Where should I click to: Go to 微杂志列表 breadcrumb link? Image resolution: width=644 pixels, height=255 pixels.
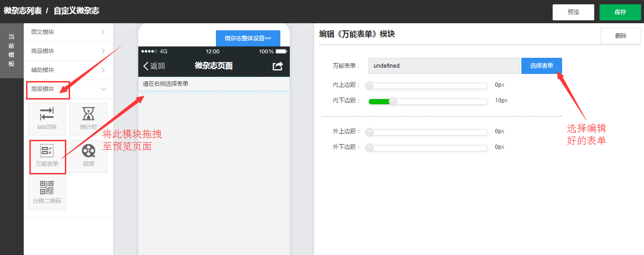(x=22, y=11)
